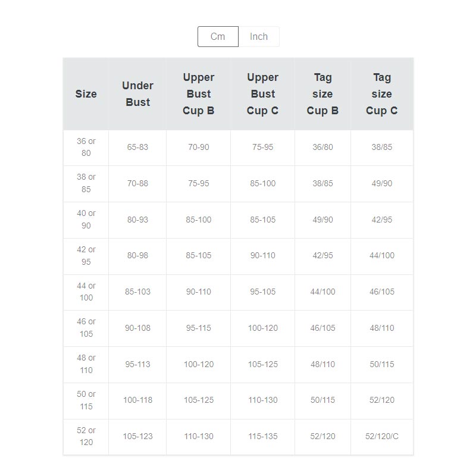This screenshot has width=476, height=476.
Task: Click the Tag size Cup B header
Action: [x=322, y=94]
